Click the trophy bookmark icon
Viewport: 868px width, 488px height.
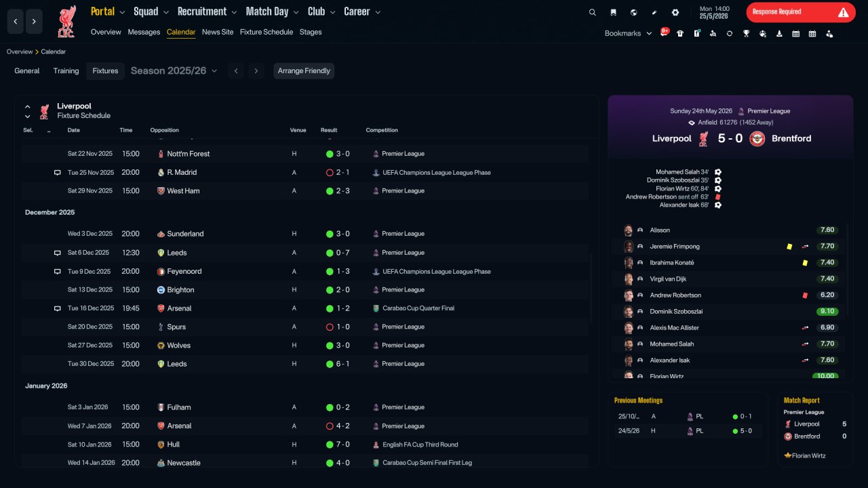(746, 33)
